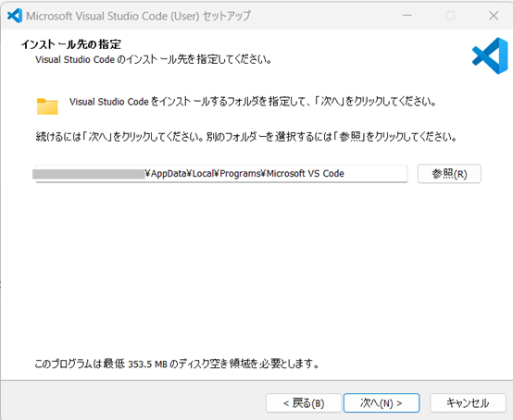Click the yellow folder icon
The height and width of the screenshot is (420, 513).
tap(47, 106)
